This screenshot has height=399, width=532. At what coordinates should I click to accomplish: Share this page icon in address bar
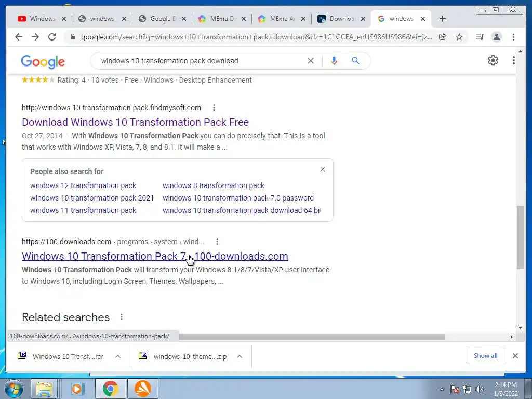click(443, 37)
